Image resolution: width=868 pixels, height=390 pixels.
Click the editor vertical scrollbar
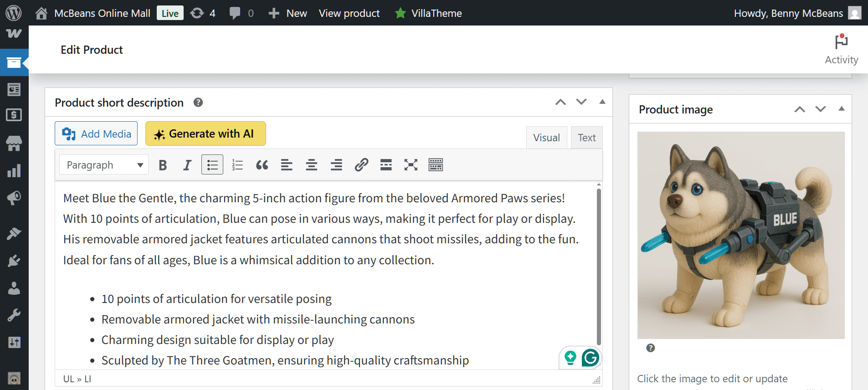click(599, 267)
